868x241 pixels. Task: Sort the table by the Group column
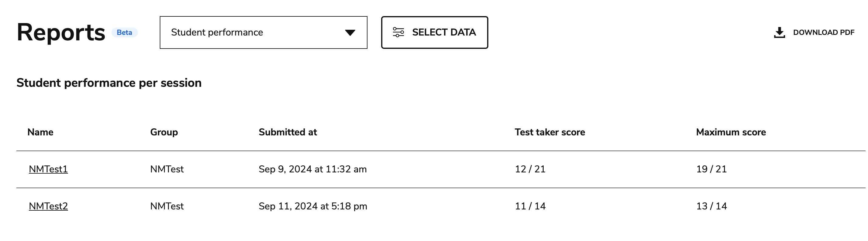pyautogui.click(x=164, y=132)
